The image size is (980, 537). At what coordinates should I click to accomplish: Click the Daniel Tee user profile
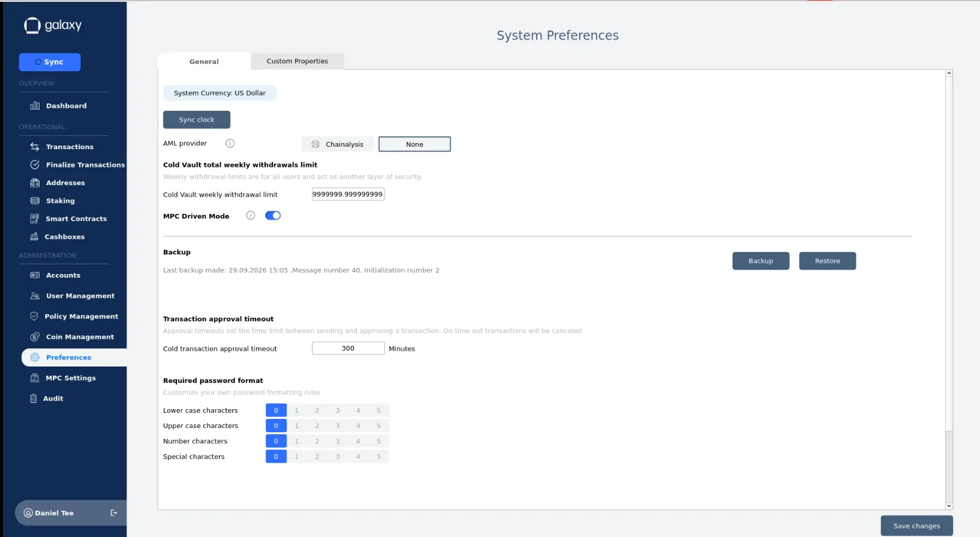pyautogui.click(x=55, y=513)
